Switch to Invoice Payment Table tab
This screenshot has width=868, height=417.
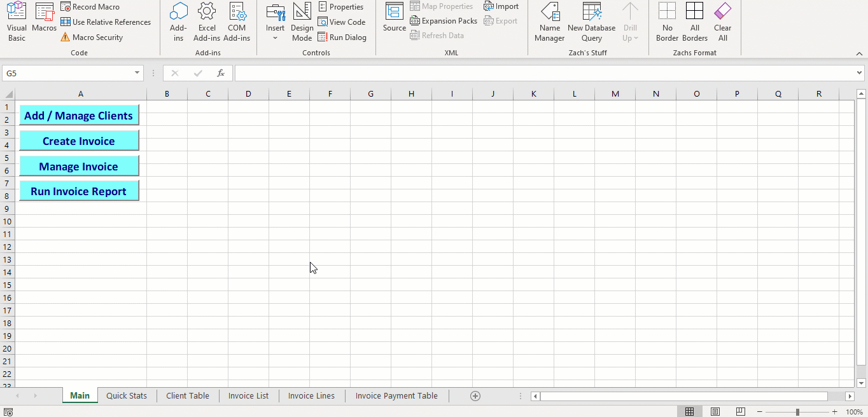[396, 395]
